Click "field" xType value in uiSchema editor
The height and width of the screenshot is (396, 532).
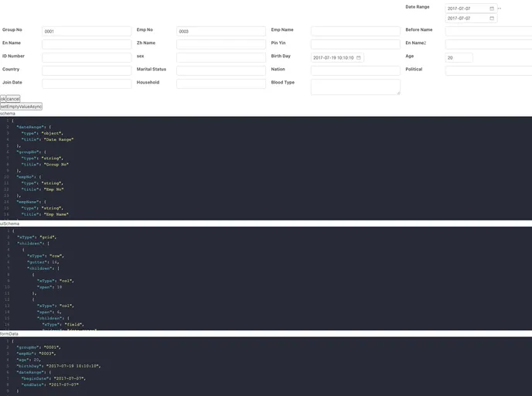click(x=73, y=324)
